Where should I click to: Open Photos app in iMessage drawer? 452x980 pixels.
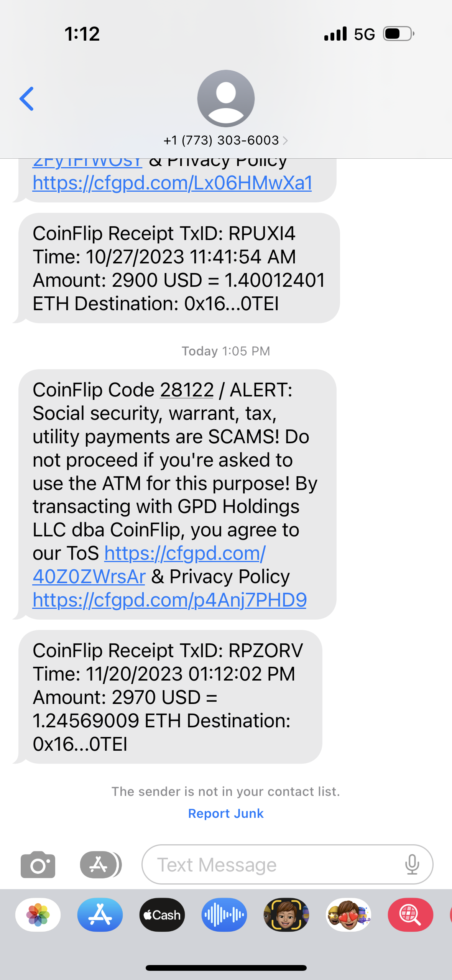click(x=38, y=915)
